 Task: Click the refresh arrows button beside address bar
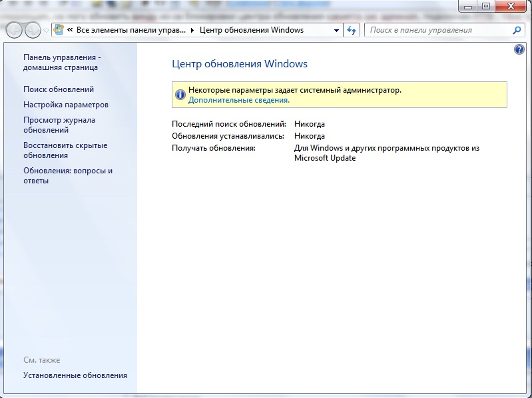pyautogui.click(x=352, y=30)
